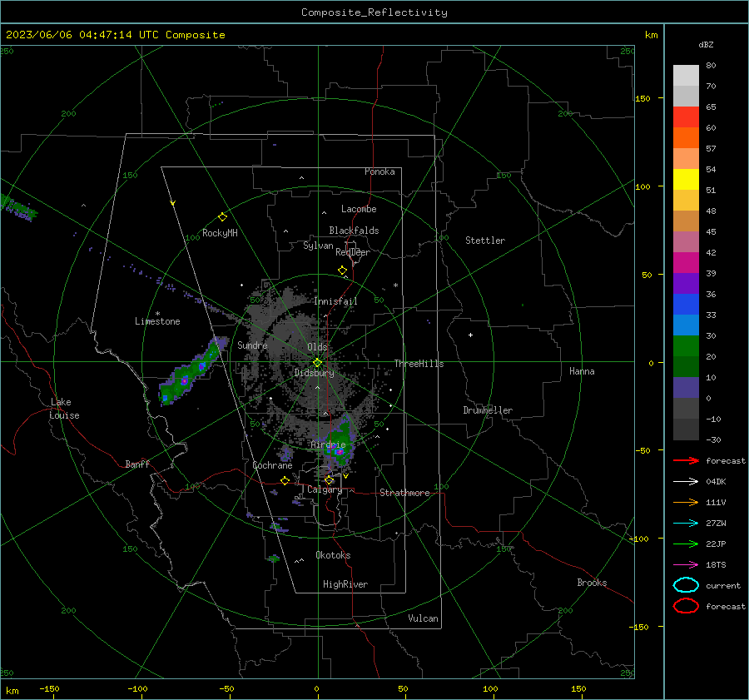
Task: Click the Limestone label
Action: [157, 321]
